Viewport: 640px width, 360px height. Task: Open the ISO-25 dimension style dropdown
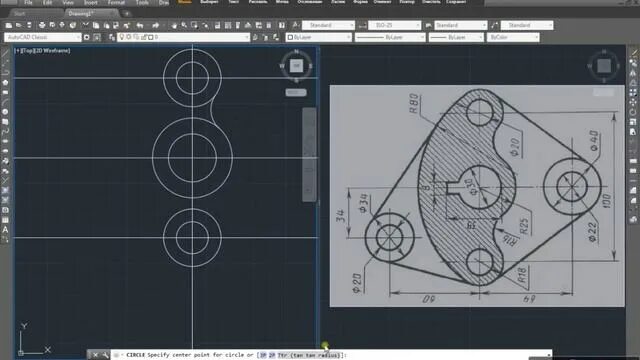(x=394, y=25)
